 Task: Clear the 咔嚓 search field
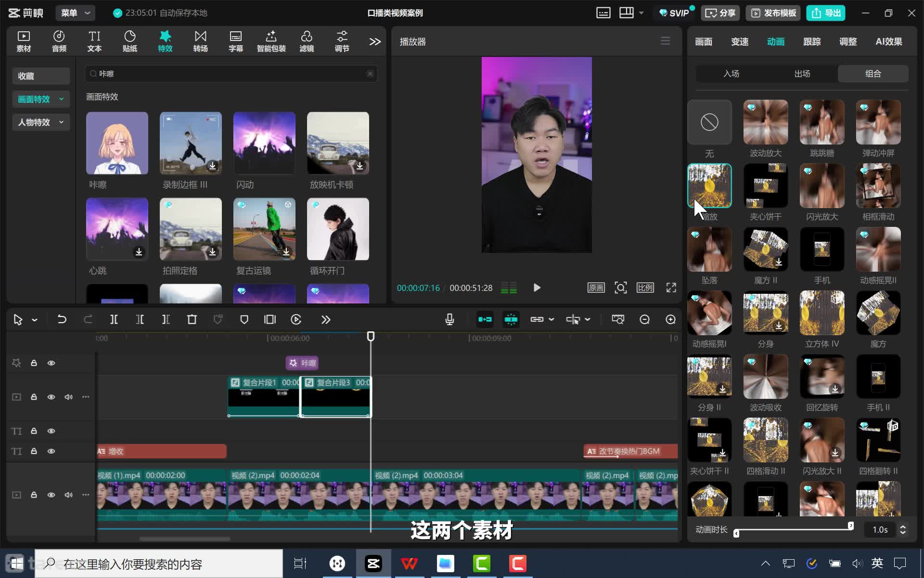click(x=370, y=74)
